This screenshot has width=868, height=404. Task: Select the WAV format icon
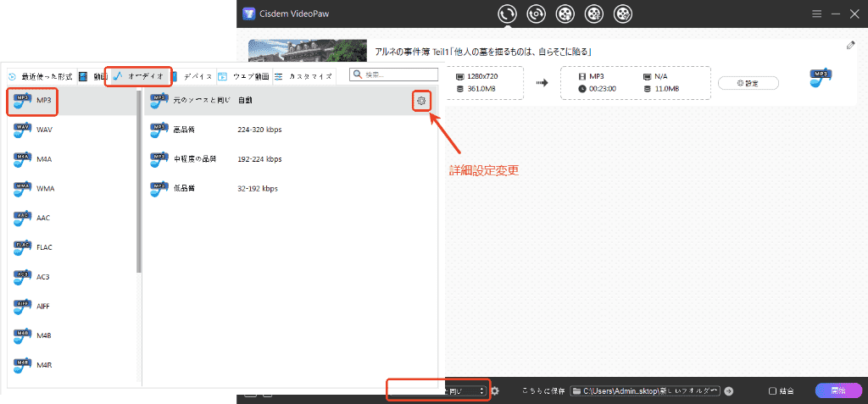(23, 130)
